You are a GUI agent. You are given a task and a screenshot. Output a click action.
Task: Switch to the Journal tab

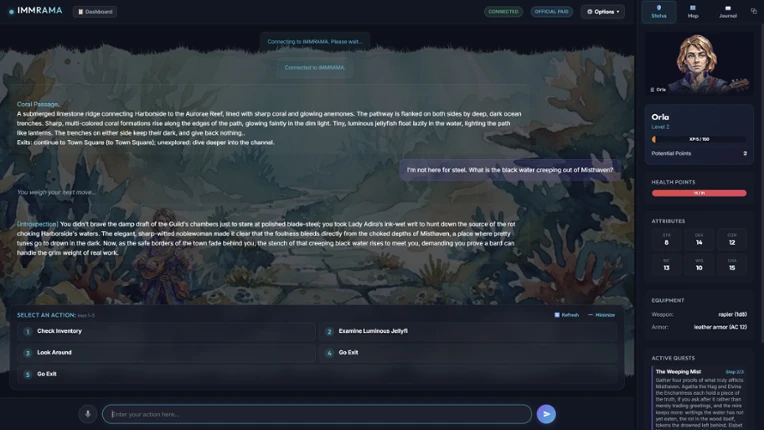point(728,12)
